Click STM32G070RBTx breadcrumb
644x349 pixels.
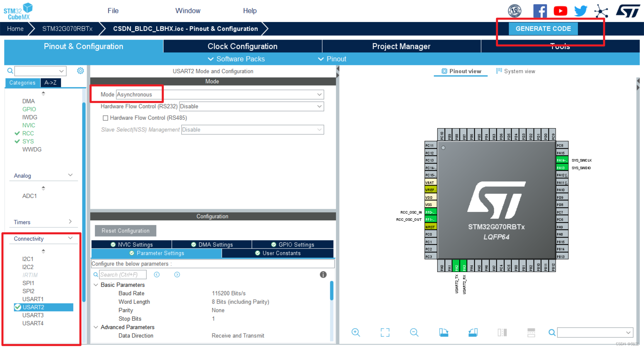(x=67, y=29)
